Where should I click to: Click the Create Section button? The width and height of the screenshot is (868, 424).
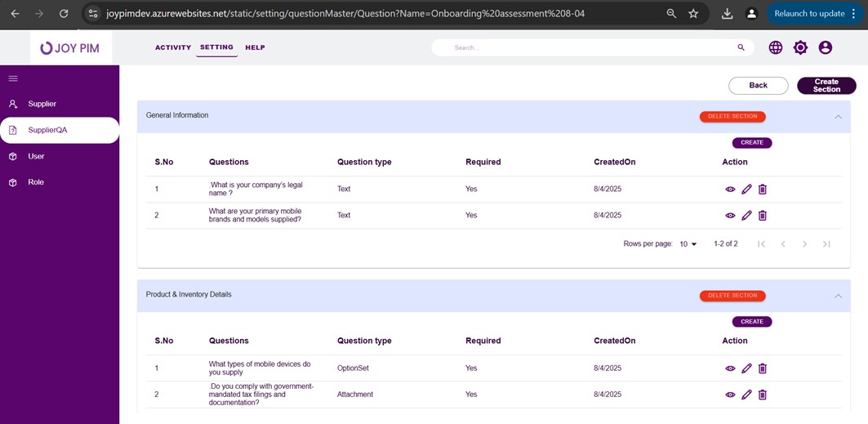pos(826,86)
